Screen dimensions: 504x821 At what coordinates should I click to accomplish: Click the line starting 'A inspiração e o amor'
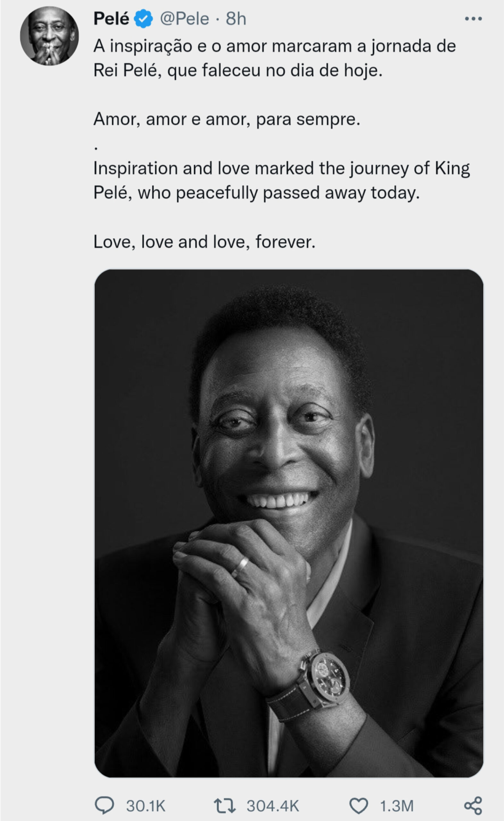[x=274, y=46]
